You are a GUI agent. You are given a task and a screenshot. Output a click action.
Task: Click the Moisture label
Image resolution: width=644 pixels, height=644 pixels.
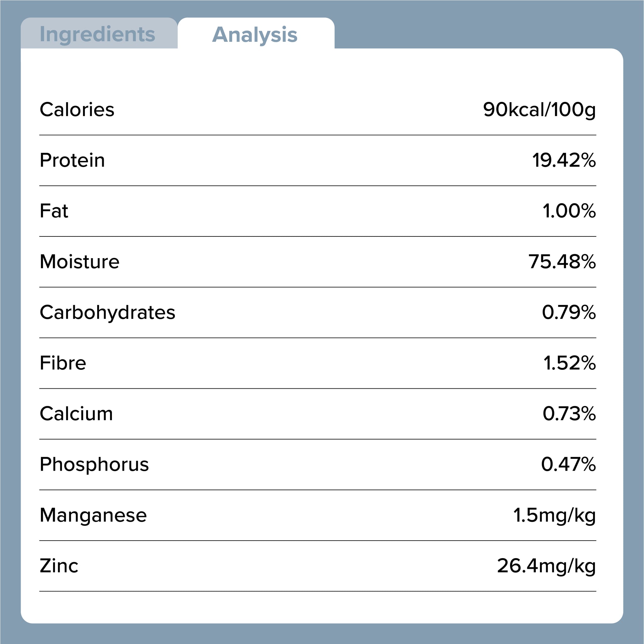point(80,262)
